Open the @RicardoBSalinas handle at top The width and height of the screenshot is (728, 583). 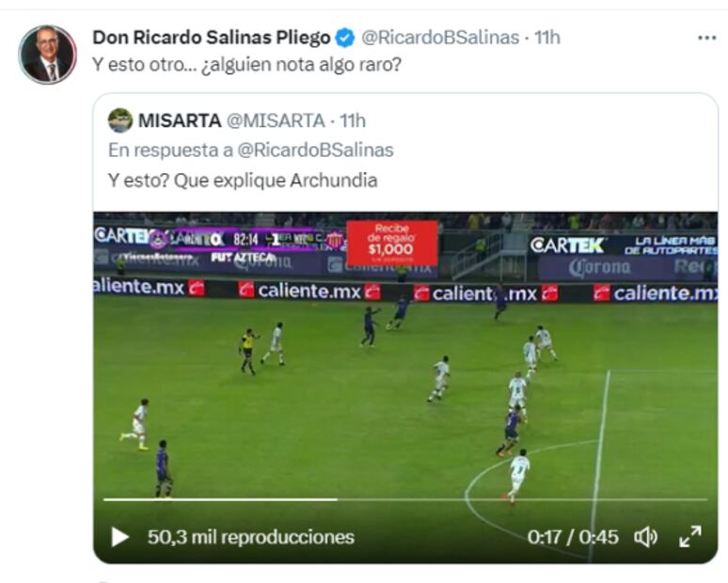[x=440, y=38]
